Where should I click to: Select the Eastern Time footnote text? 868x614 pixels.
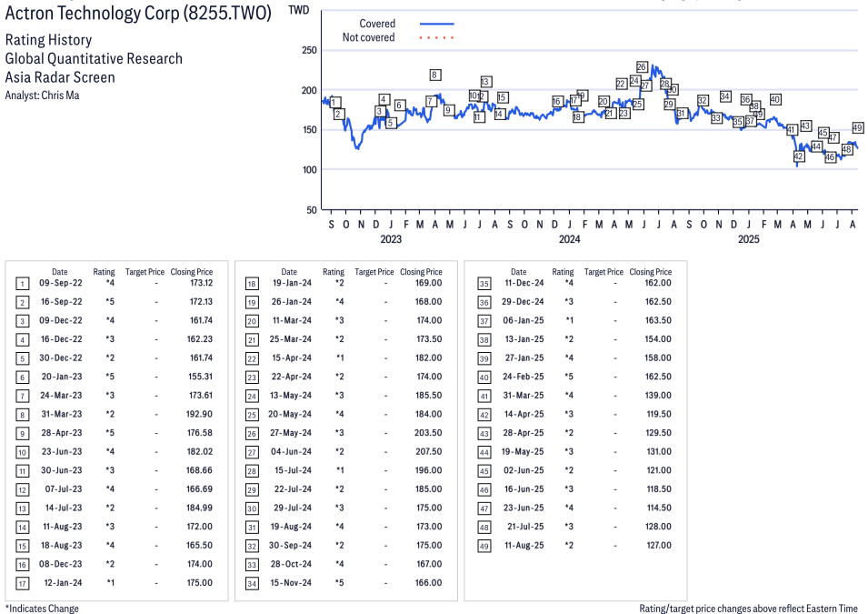(x=748, y=609)
